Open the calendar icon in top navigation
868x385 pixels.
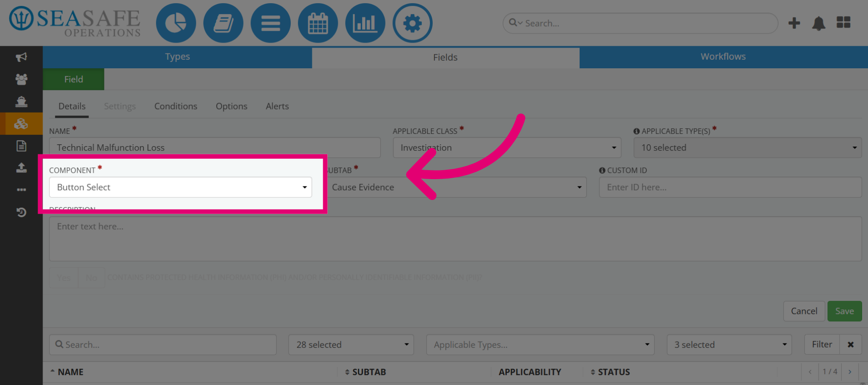click(x=318, y=23)
